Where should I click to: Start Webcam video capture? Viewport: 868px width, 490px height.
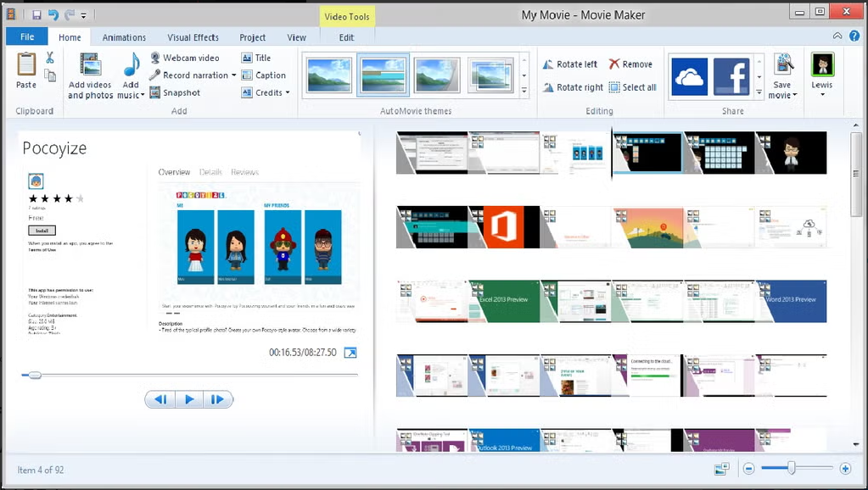185,58
